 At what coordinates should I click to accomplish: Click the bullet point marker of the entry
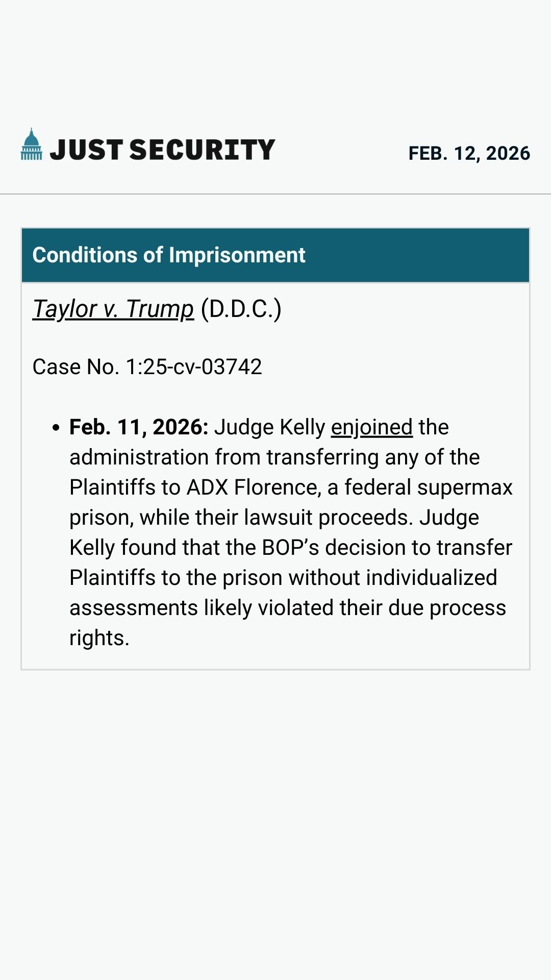(56, 428)
